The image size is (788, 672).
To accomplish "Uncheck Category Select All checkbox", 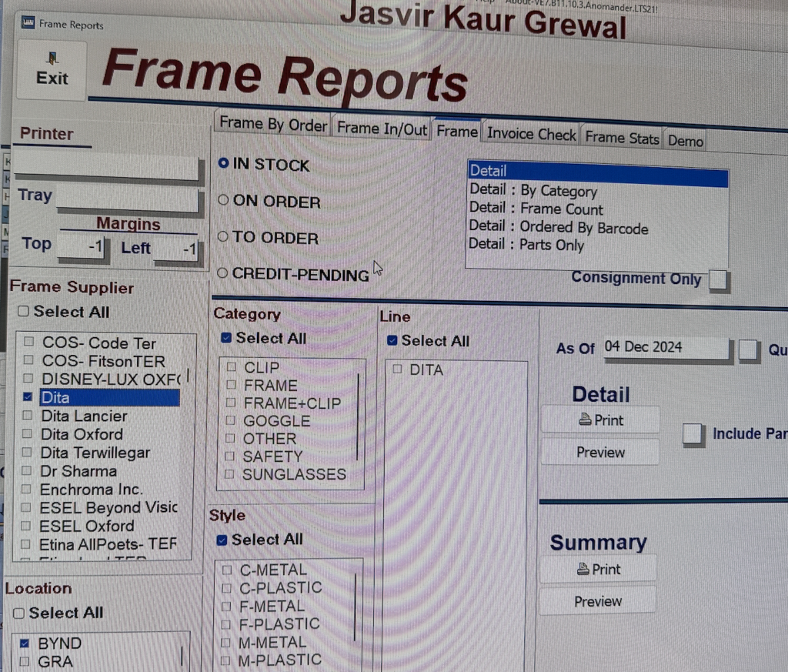I will [x=226, y=338].
